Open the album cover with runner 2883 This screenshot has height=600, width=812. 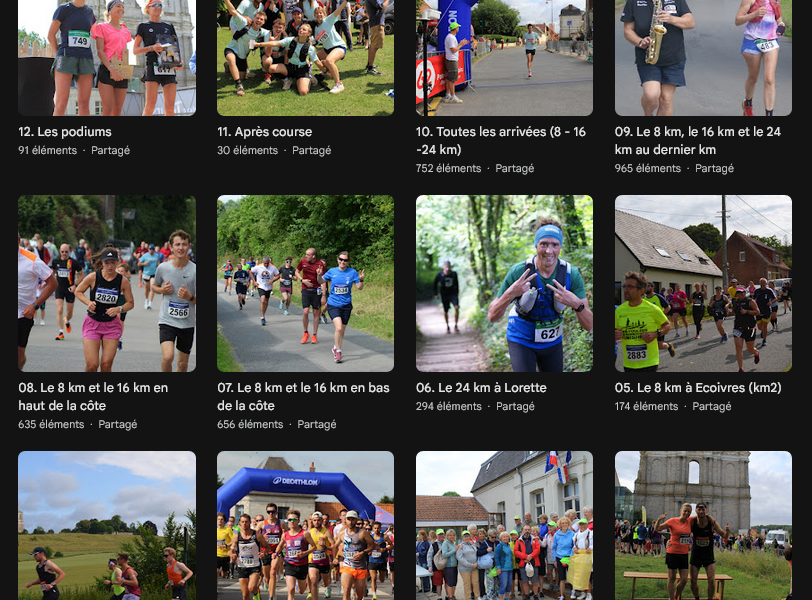coord(703,283)
